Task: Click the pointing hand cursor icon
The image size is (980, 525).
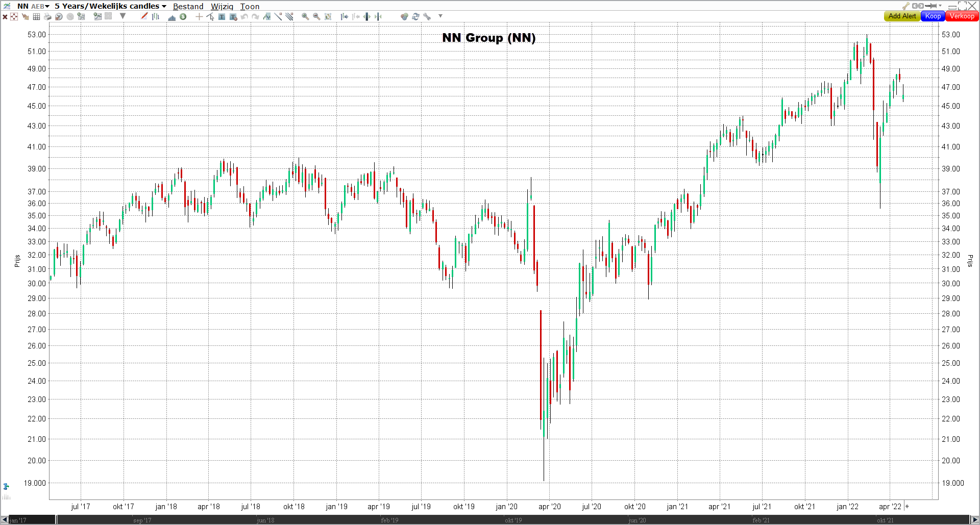Action: pyautogui.click(x=25, y=17)
